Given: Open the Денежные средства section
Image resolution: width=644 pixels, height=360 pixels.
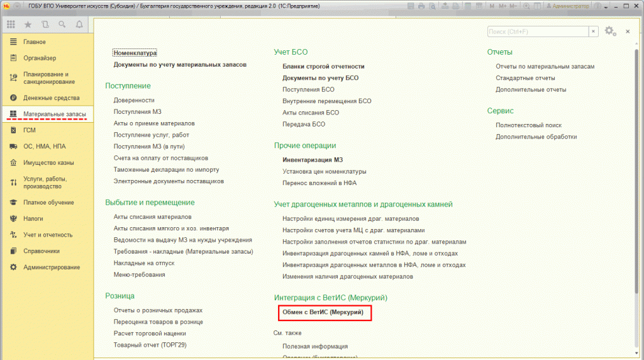Looking at the screenshot, I should tap(51, 98).
